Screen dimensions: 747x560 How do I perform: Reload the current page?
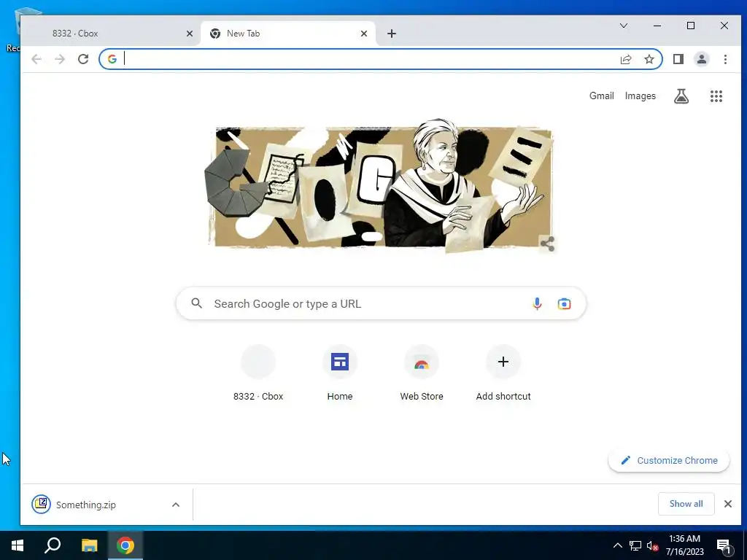[x=83, y=59]
